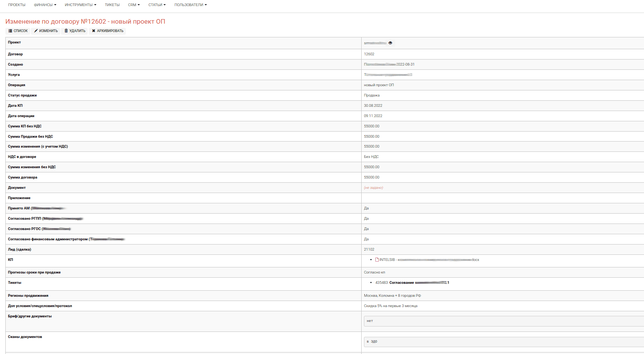The image size is (644, 354).
Task: Click the cross icon on the Архивировать button
Action: click(x=94, y=31)
